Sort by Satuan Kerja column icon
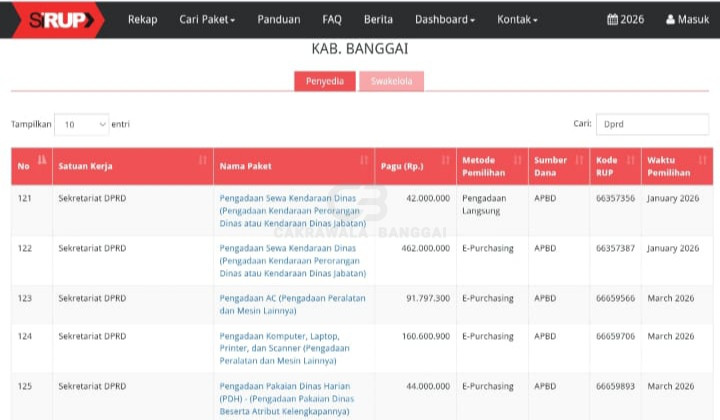The image size is (720, 420). click(203, 160)
